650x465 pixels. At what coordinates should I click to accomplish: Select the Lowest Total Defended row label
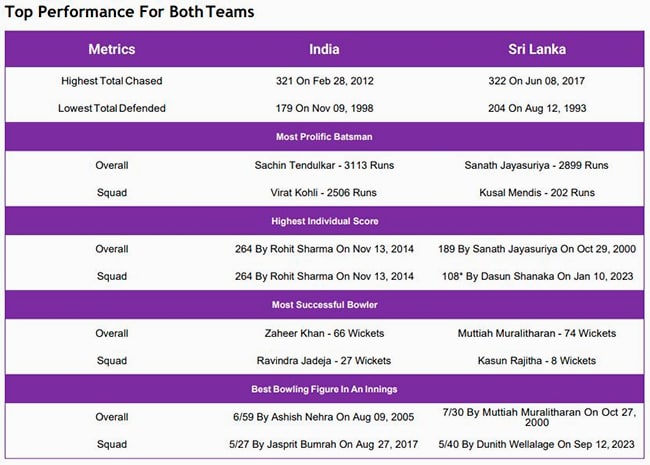coord(112,107)
